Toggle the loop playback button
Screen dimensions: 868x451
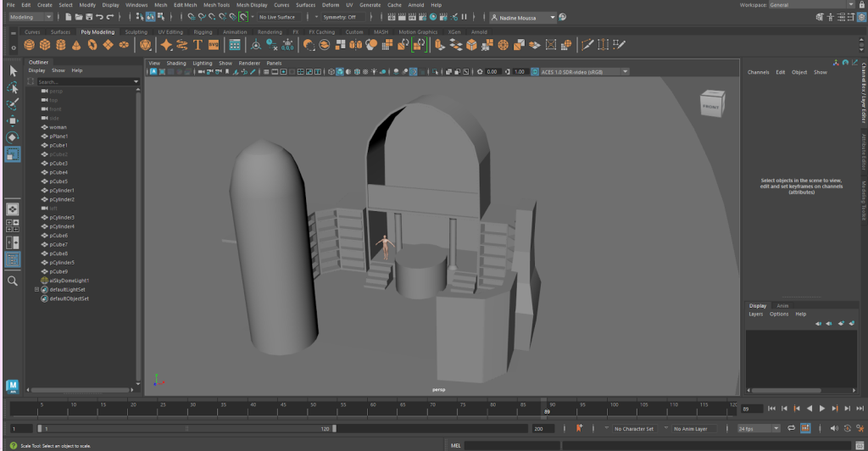tap(791, 428)
